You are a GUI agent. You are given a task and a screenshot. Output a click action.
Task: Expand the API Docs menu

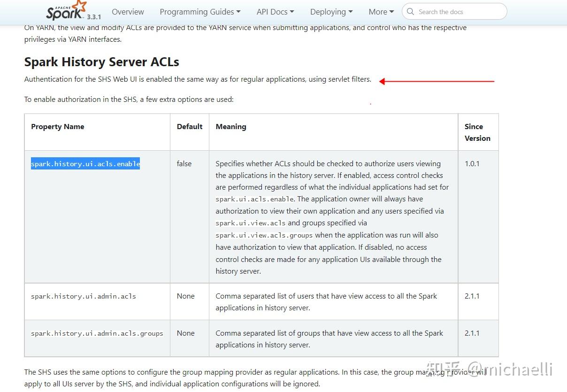click(275, 12)
